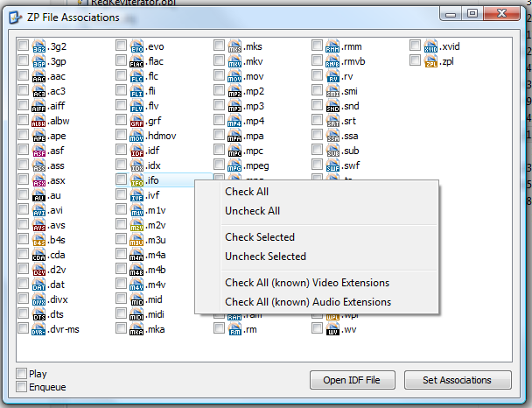Toggle the Enqueue checkbox
Viewport: 532px width, 408px height.
(21, 387)
